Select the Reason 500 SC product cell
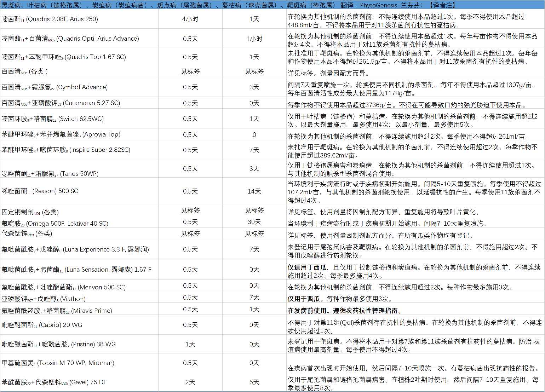Viewport: 545px width, 392px height. [79, 191]
